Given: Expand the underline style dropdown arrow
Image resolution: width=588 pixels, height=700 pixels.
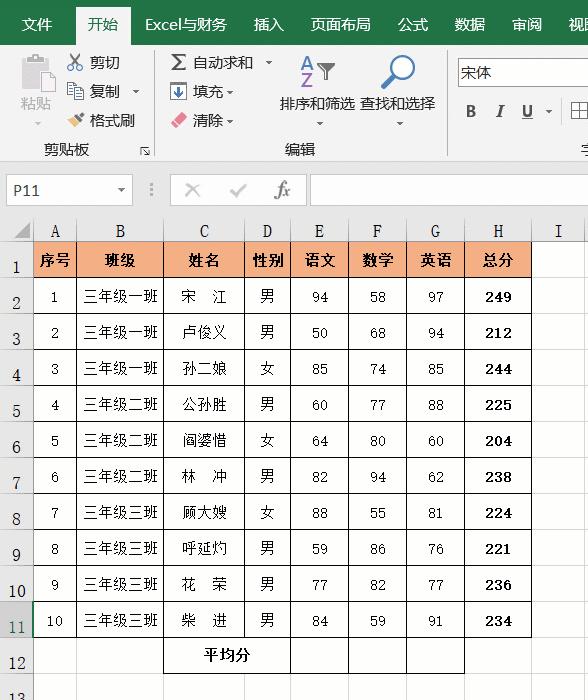Looking at the screenshot, I should click(549, 111).
